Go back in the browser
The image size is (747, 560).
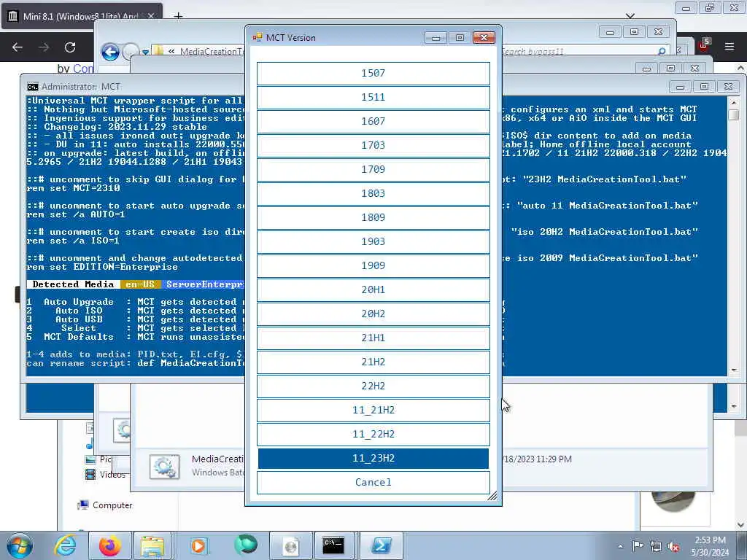tap(18, 47)
